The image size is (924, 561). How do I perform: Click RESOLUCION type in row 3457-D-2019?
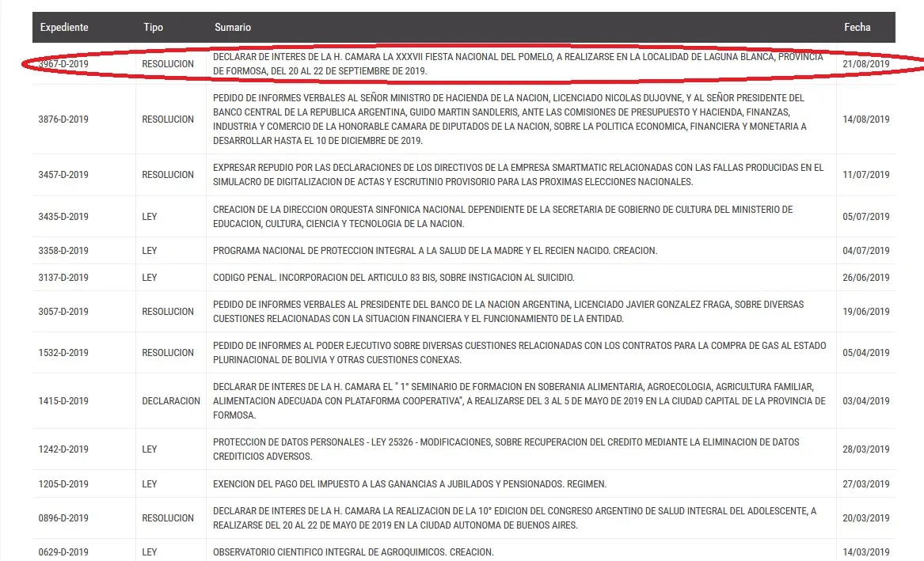168,174
